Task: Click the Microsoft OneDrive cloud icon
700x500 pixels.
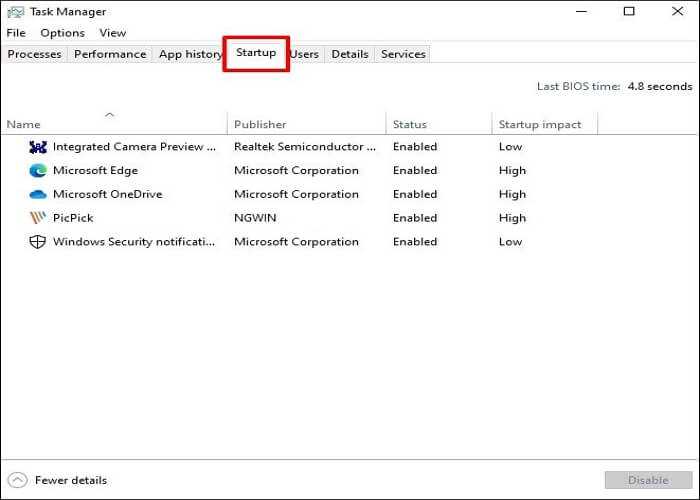Action: coord(38,194)
